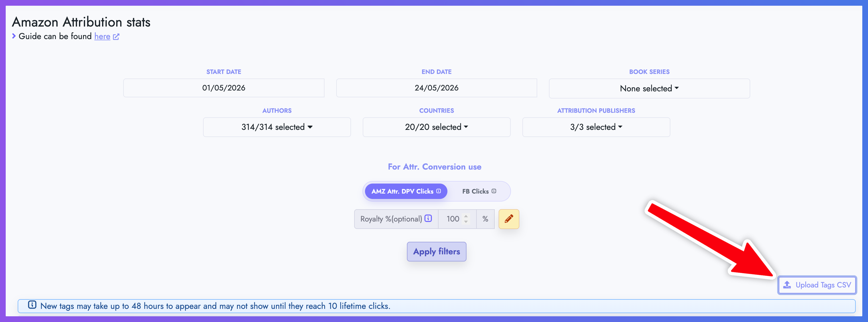Switch to FB Clicks option
Image resolution: width=868 pixels, height=322 pixels.
click(479, 191)
